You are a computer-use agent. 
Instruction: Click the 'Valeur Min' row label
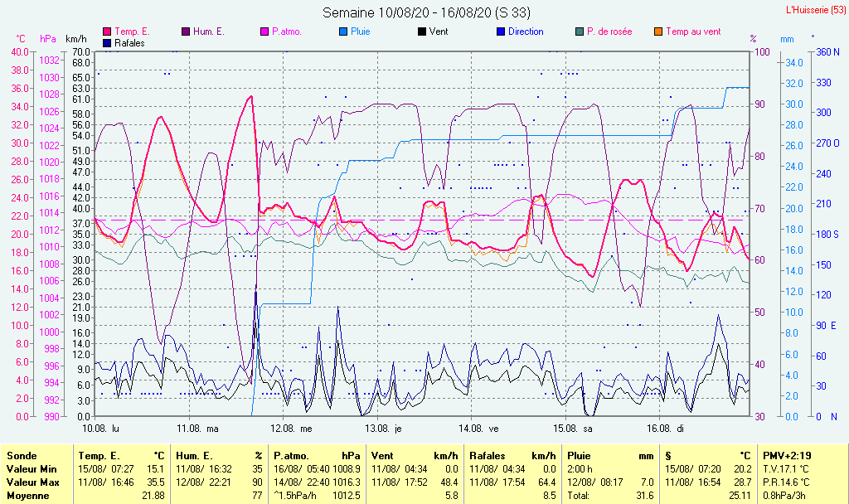tap(32, 469)
